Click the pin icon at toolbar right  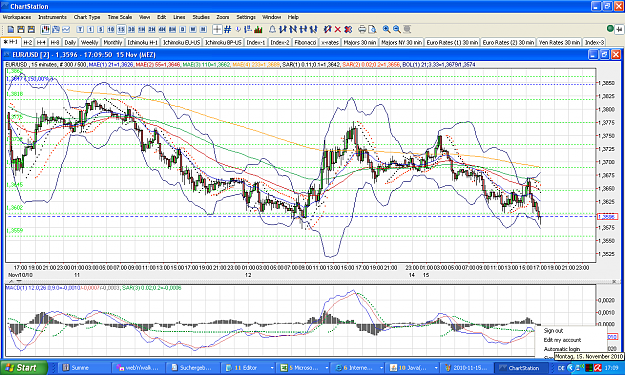coord(619,29)
